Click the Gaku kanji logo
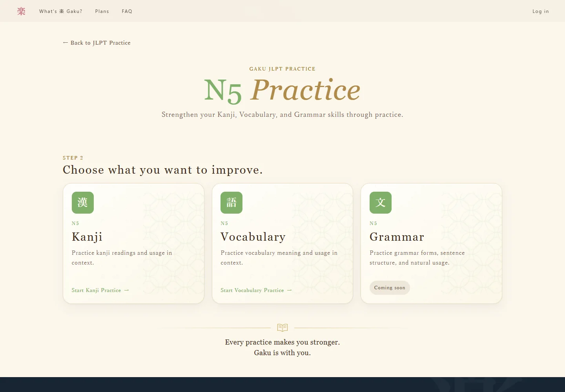This screenshot has height=392, width=565. (x=21, y=11)
